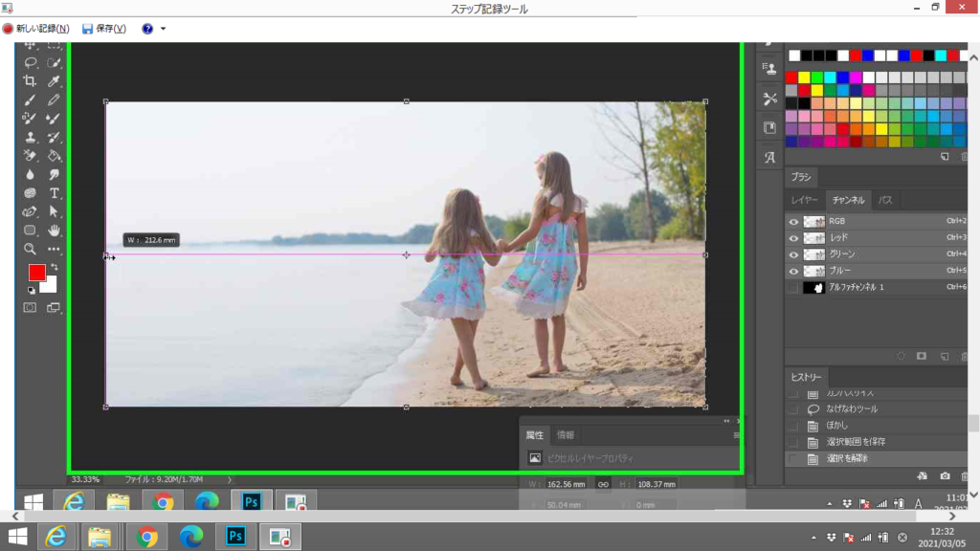Click the chain link between W and H

[x=603, y=484]
